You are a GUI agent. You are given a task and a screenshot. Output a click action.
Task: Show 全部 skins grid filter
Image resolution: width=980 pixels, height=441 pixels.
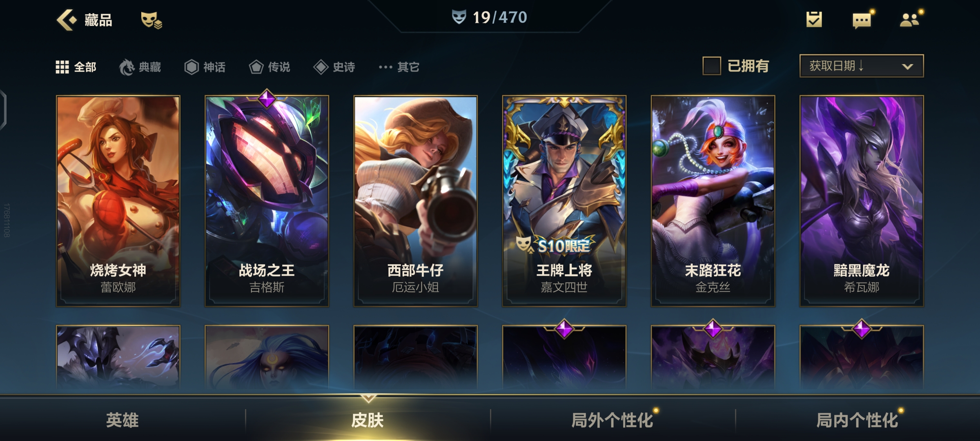[76, 67]
